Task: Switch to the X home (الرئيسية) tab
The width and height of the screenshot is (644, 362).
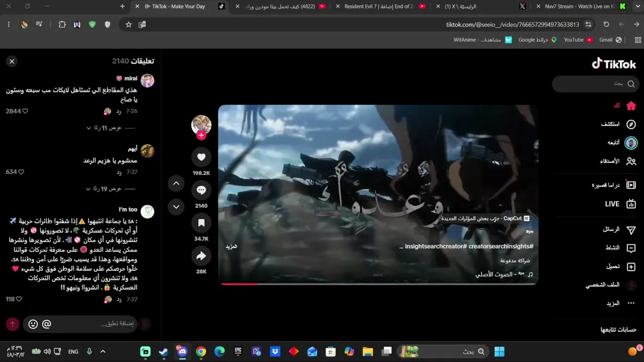Action: click(x=480, y=7)
